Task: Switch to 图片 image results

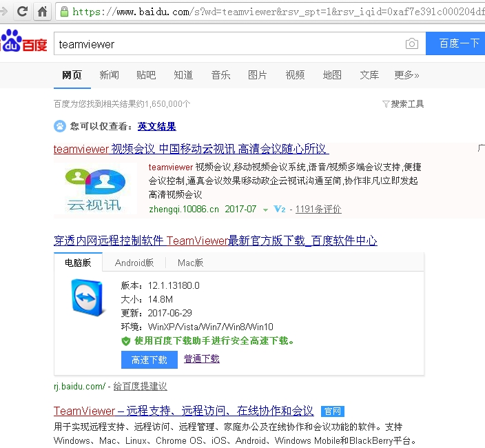Action: click(x=258, y=75)
